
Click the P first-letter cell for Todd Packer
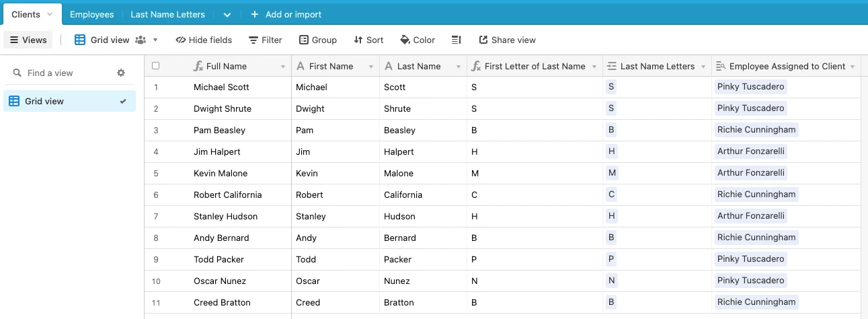pos(535,259)
